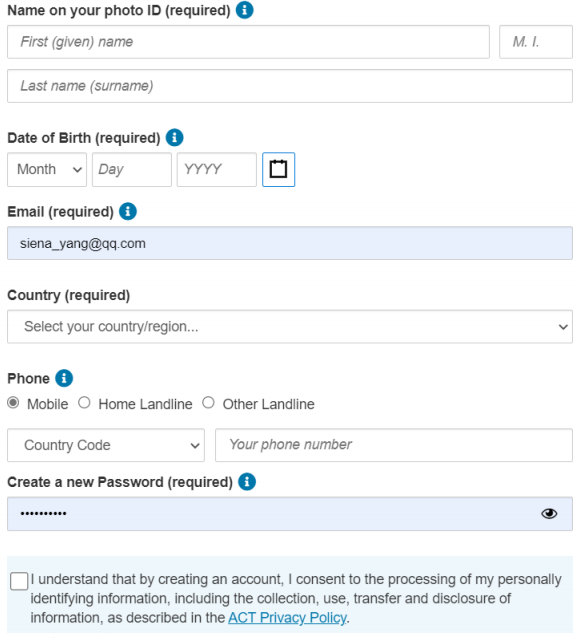Open the Month dropdown

click(47, 169)
